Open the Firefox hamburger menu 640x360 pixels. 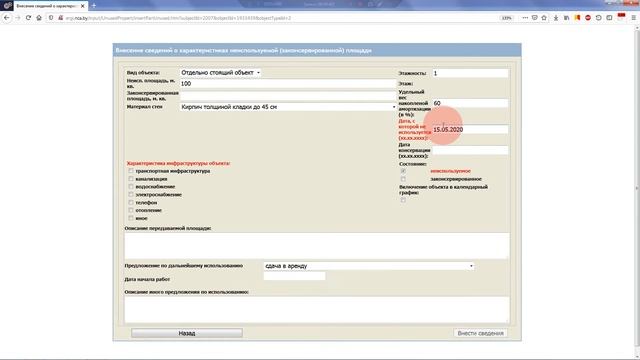633,18
